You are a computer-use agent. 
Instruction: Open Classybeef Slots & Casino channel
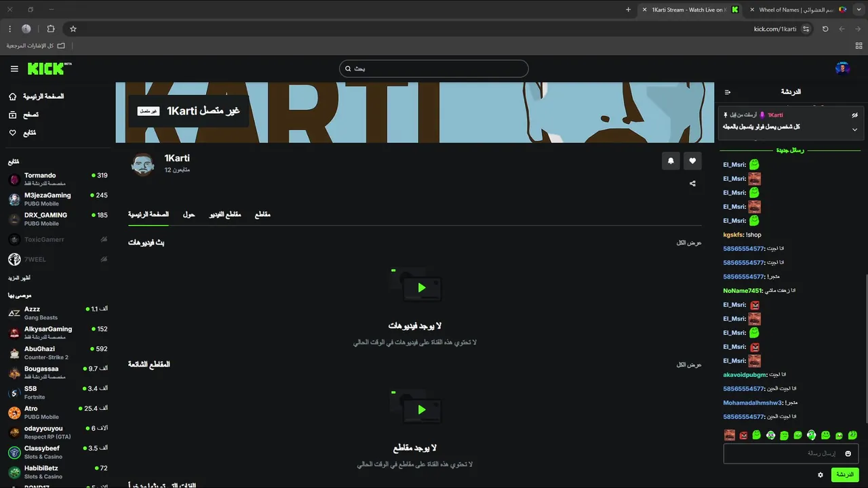click(58, 452)
